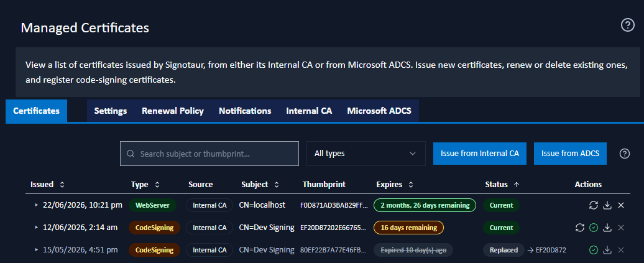Renew the CN=localhost certificate
The image size is (644, 263).
click(x=594, y=205)
